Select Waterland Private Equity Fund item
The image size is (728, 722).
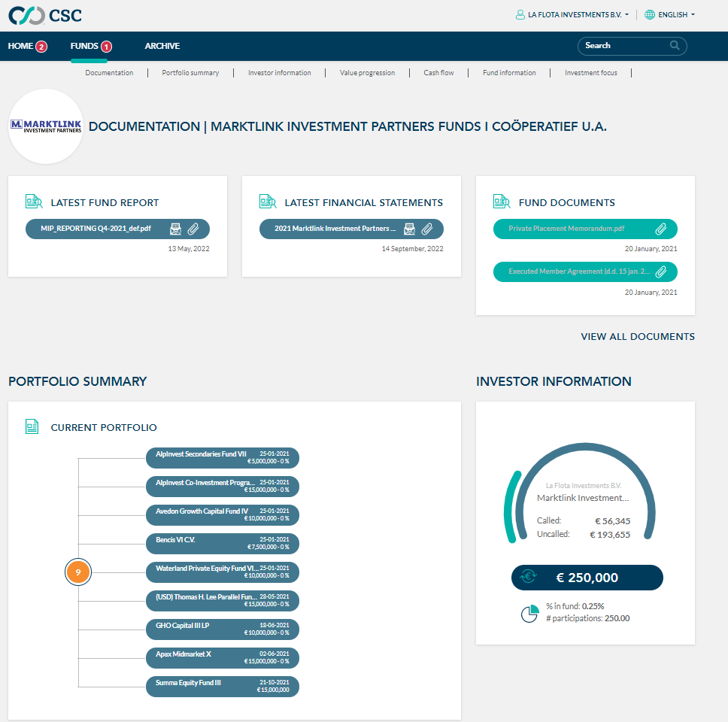pos(223,572)
